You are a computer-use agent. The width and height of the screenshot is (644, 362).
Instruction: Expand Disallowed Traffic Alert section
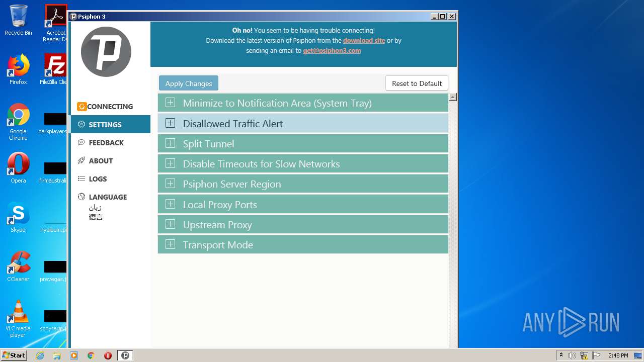point(303,123)
